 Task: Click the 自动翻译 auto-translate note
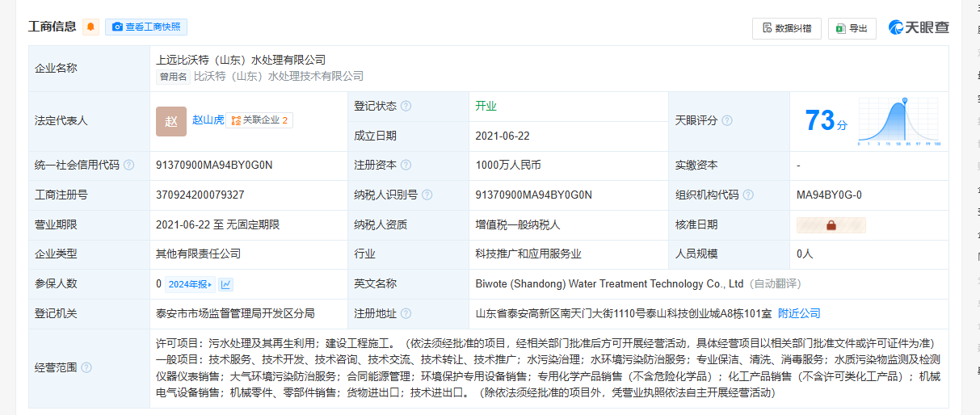(x=775, y=283)
